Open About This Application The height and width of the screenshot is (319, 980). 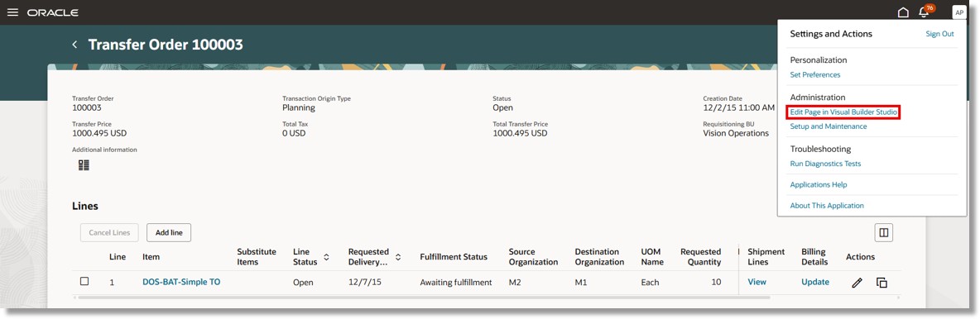click(827, 206)
